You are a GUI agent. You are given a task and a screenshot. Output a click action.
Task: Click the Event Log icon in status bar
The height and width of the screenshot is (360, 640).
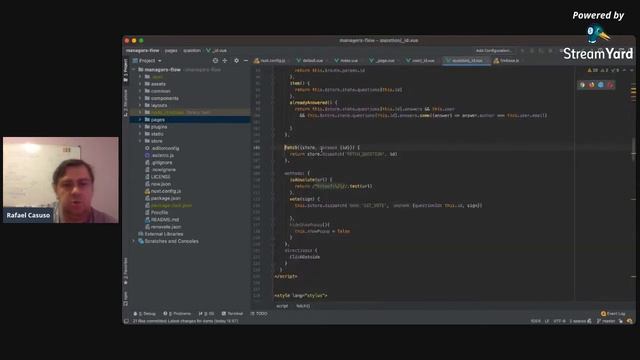tap(603, 313)
